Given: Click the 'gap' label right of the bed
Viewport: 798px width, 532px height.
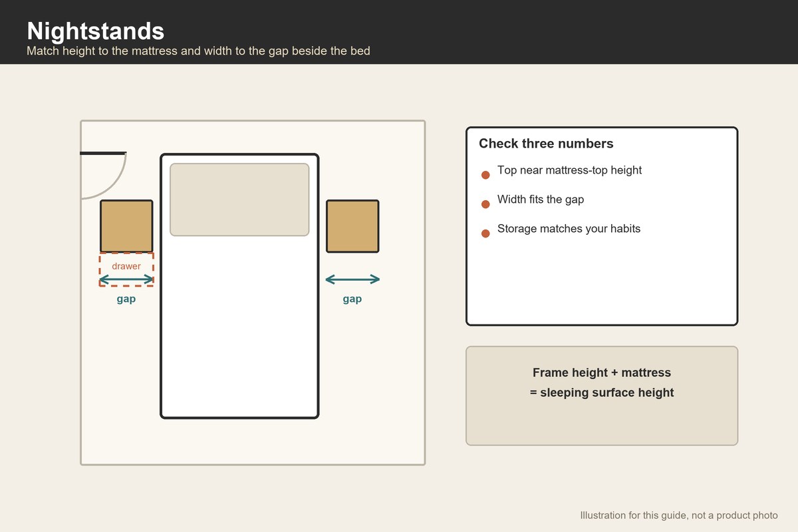Looking at the screenshot, I should [x=352, y=299].
